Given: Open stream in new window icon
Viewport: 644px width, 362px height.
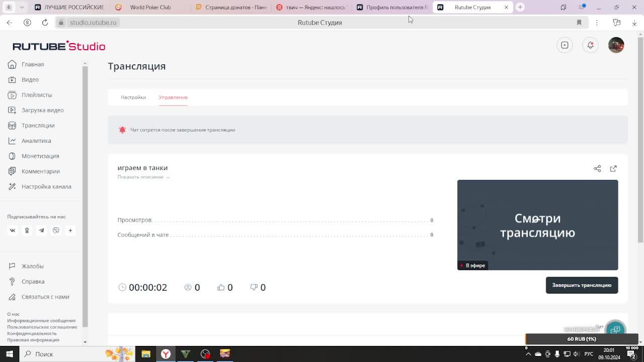Looking at the screenshot, I should pyautogui.click(x=613, y=168).
